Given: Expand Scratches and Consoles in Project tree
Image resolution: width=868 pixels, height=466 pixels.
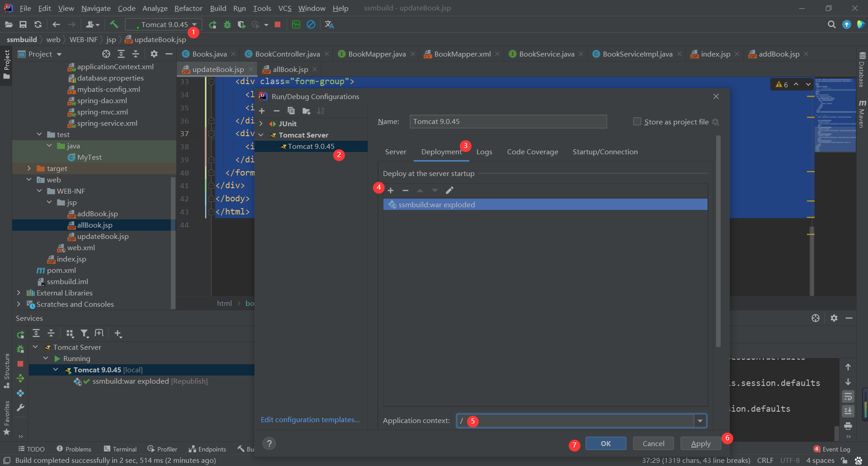Looking at the screenshot, I should click(19, 304).
